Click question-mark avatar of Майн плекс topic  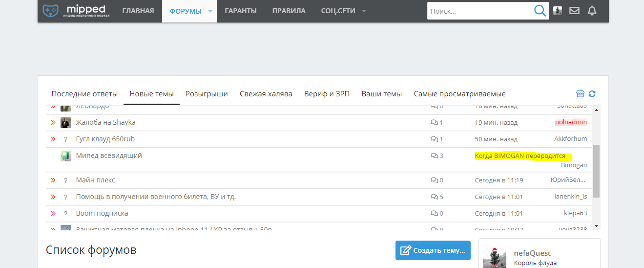(x=65, y=180)
